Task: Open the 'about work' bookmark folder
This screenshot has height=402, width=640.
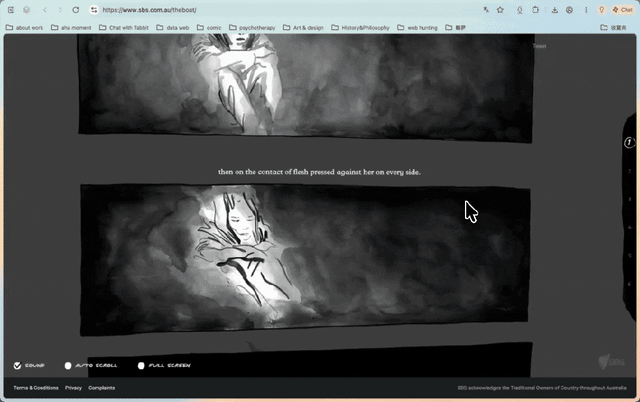Action: pos(24,28)
